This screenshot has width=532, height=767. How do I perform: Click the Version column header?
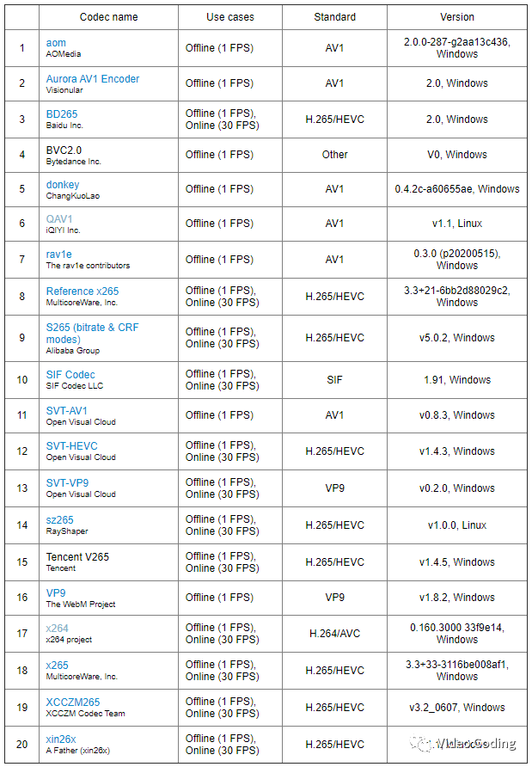click(456, 17)
